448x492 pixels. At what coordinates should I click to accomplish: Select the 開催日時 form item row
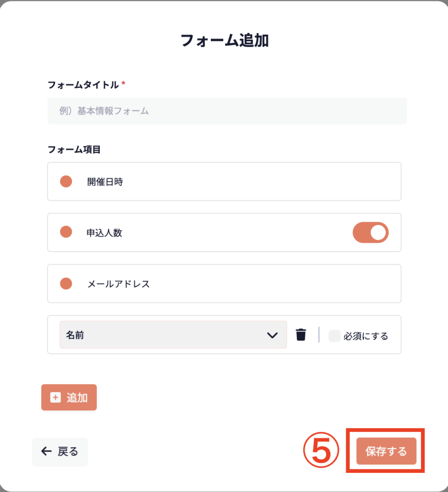coord(224,182)
